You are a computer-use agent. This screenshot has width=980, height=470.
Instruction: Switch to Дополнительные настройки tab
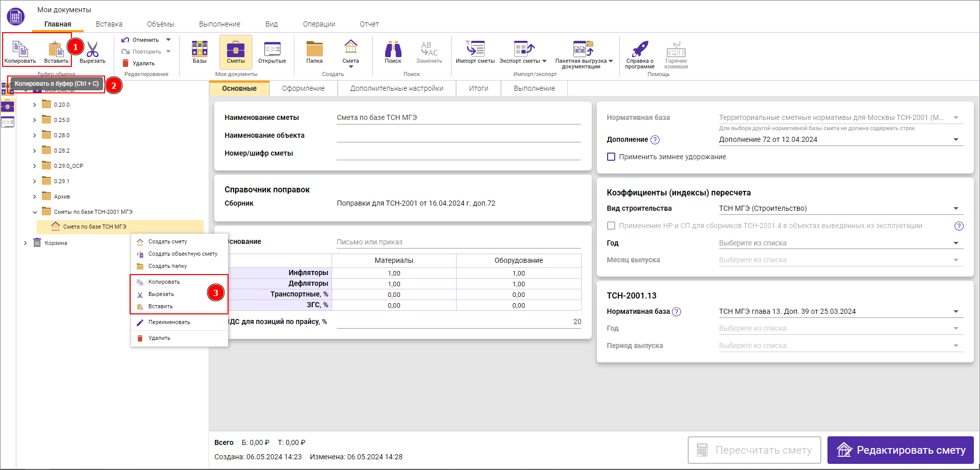point(397,88)
